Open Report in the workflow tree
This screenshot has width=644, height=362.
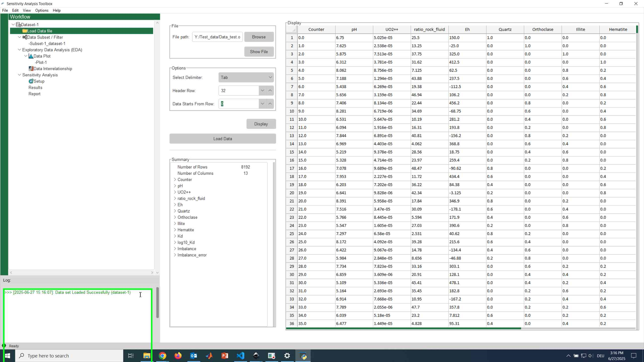(34, 94)
